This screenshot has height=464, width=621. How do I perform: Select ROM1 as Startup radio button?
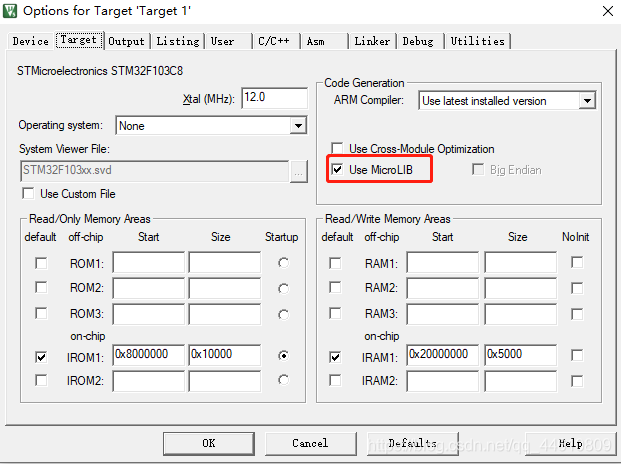(x=283, y=263)
